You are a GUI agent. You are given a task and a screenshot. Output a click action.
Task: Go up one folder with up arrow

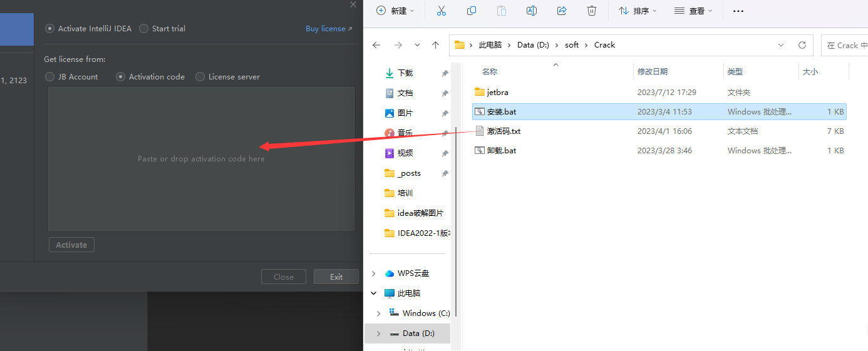pos(436,45)
